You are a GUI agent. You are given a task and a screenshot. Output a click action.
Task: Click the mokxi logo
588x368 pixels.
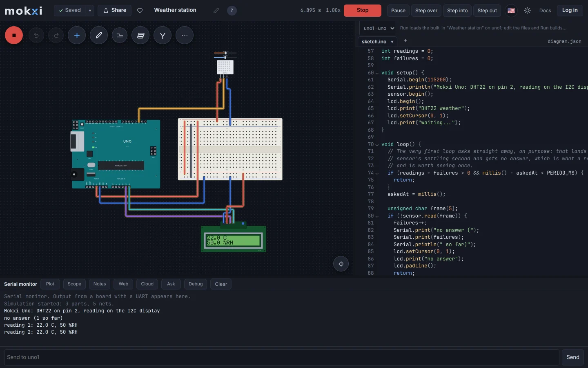tap(23, 10)
